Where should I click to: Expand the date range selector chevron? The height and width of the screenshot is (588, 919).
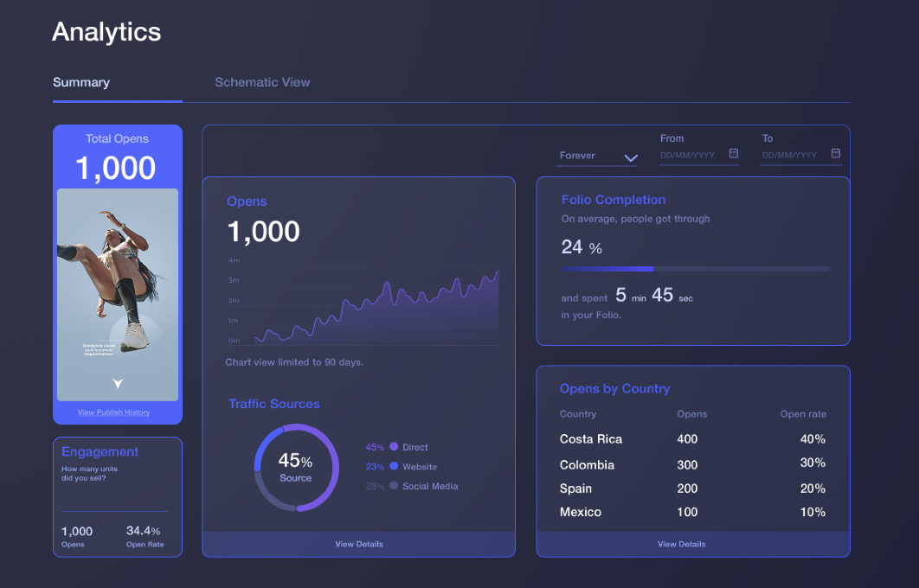[x=632, y=155]
